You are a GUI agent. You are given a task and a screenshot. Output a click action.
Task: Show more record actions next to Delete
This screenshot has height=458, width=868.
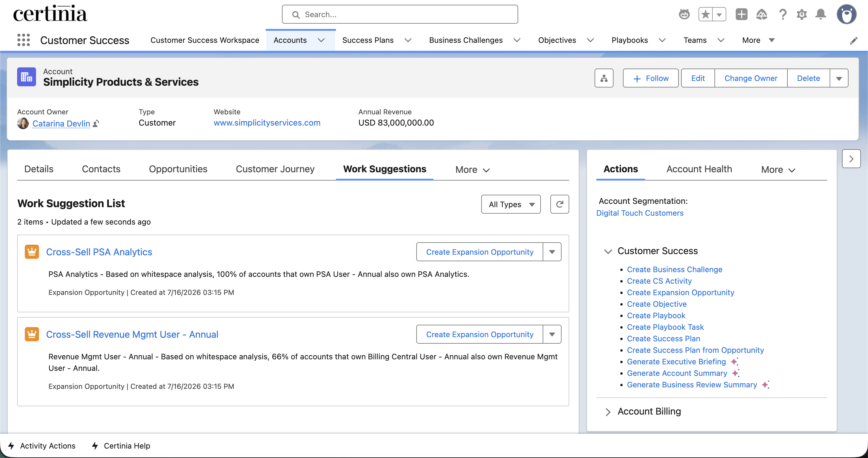(x=839, y=78)
